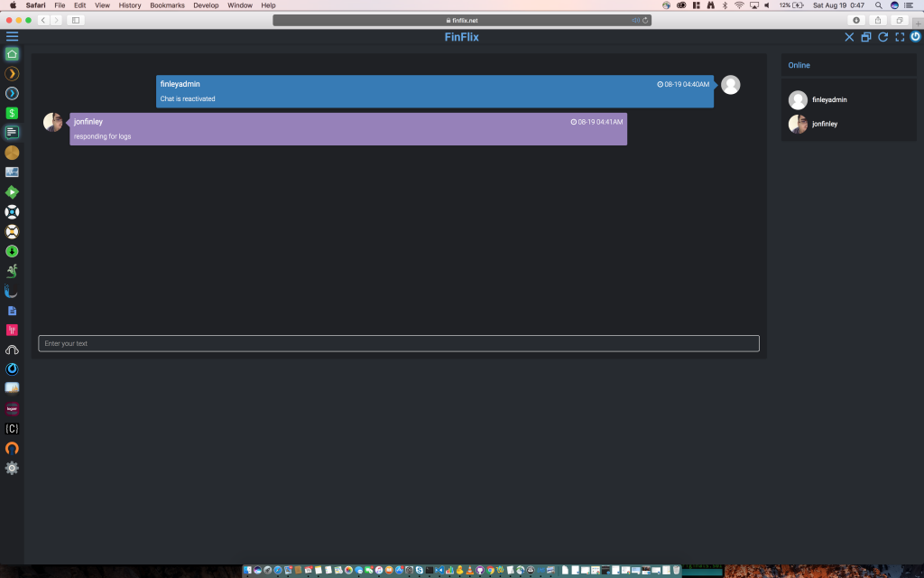Open the Help menu
924x578 pixels.
point(268,5)
